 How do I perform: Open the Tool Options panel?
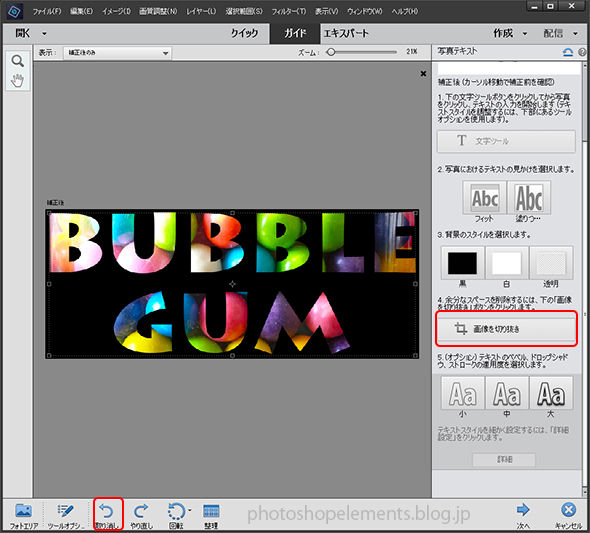65,516
